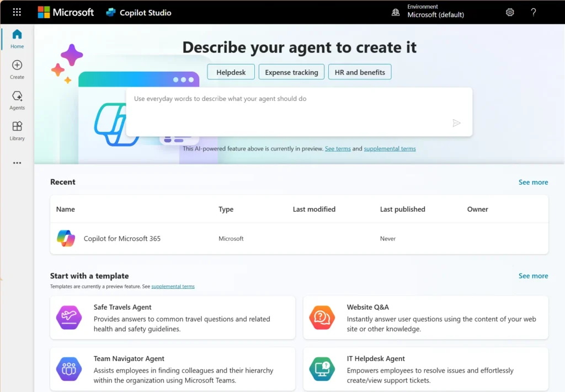The image size is (565, 392).
Task: Click Copilot Studio title text
Action: click(x=146, y=13)
